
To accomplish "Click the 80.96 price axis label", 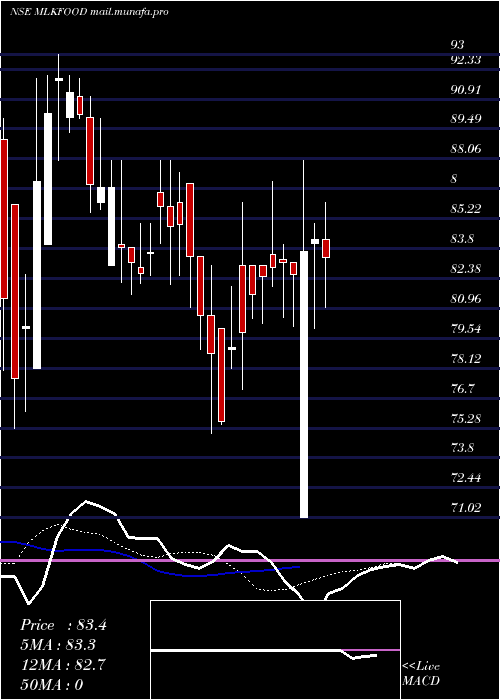I will 466,298.
